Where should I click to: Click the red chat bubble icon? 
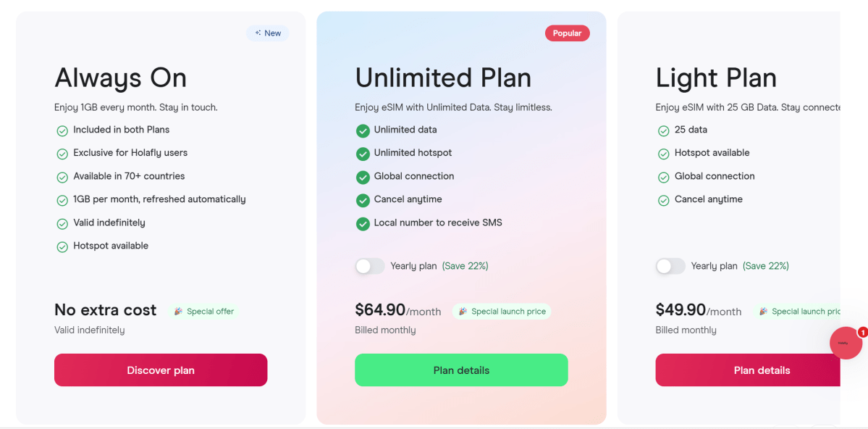[845, 343]
